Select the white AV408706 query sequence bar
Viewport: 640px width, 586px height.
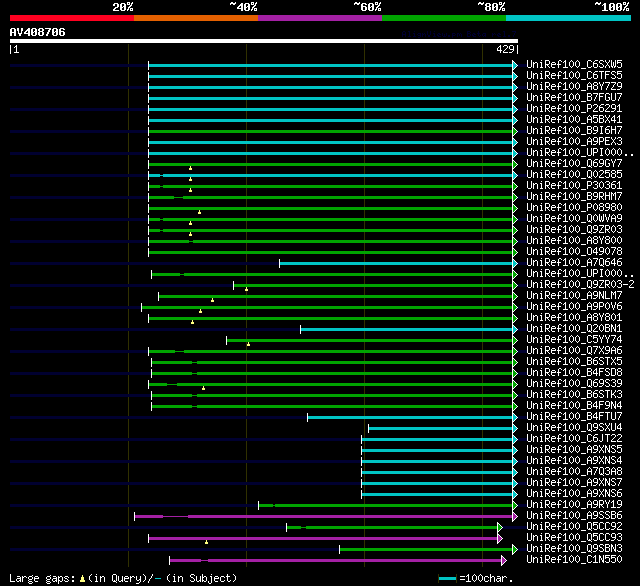pyautogui.click(x=264, y=41)
